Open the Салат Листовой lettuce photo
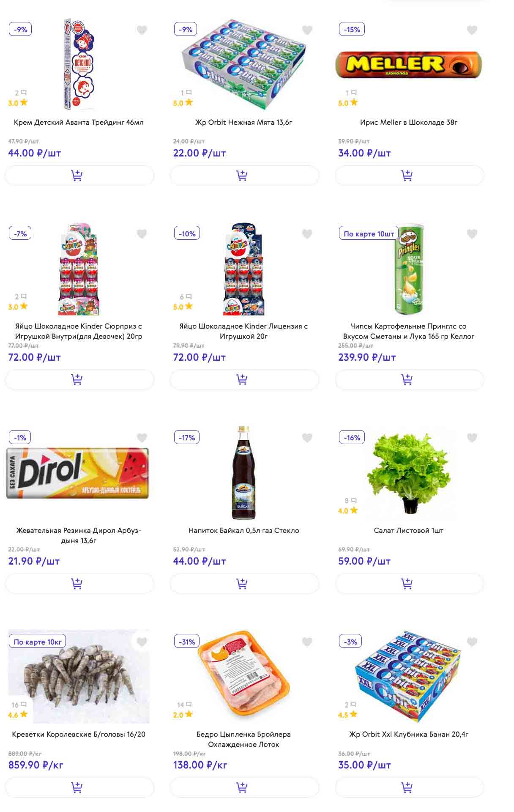 tap(409, 473)
